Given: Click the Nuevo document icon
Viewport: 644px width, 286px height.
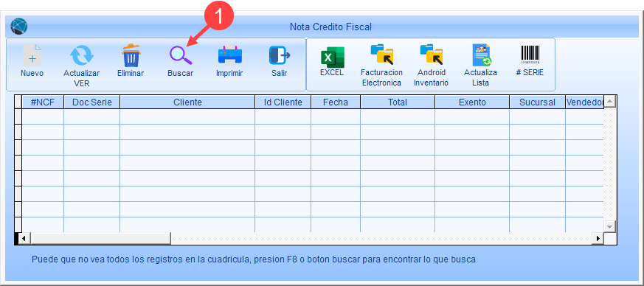Looking at the screenshot, I should (x=32, y=55).
